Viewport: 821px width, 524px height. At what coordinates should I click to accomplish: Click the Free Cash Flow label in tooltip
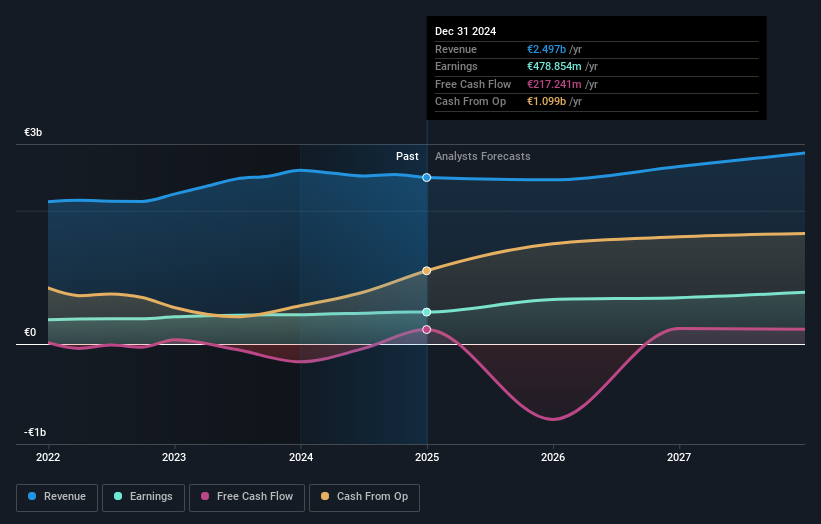click(x=473, y=84)
